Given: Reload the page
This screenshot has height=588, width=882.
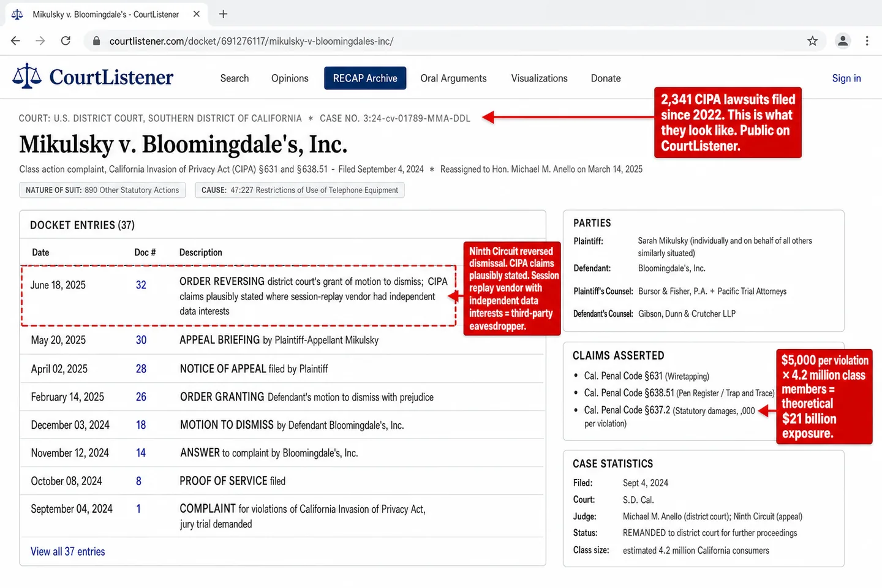Looking at the screenshot, I should (66, 41).
